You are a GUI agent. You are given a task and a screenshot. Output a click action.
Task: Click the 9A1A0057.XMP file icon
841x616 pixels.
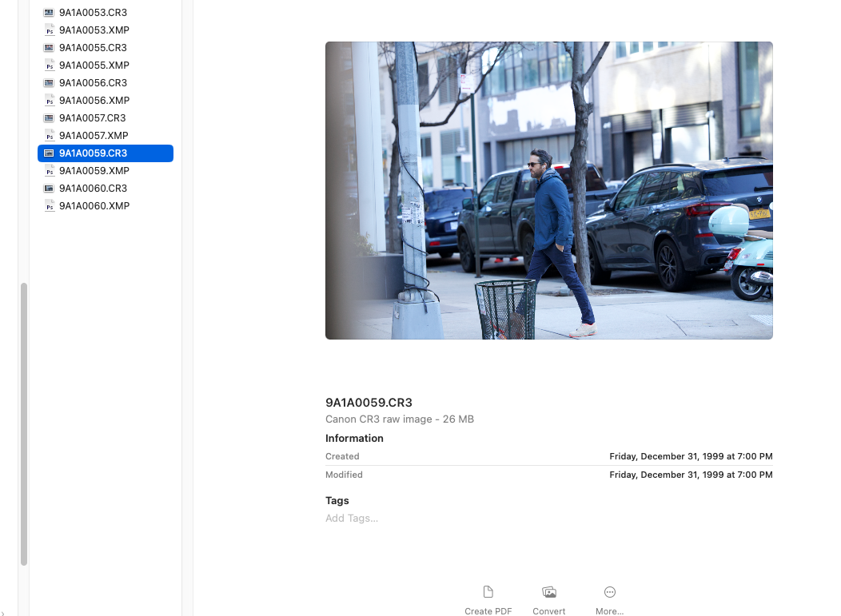50,136
